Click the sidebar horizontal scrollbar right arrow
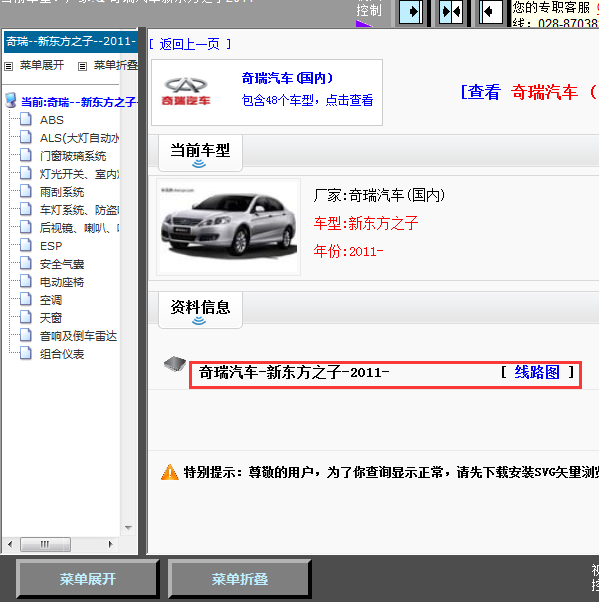599x602 pixels. [111, 544]
